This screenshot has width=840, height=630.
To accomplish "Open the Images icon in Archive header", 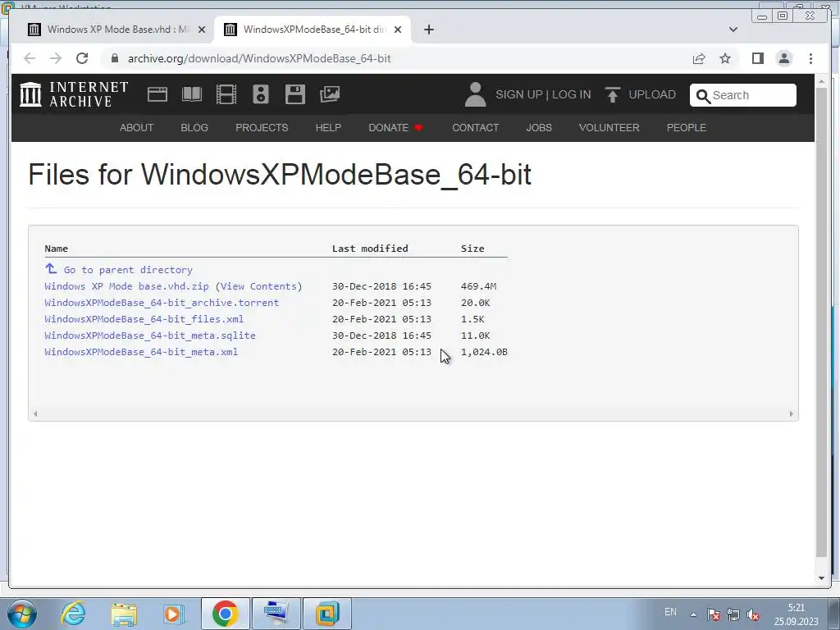I will 330,94.
